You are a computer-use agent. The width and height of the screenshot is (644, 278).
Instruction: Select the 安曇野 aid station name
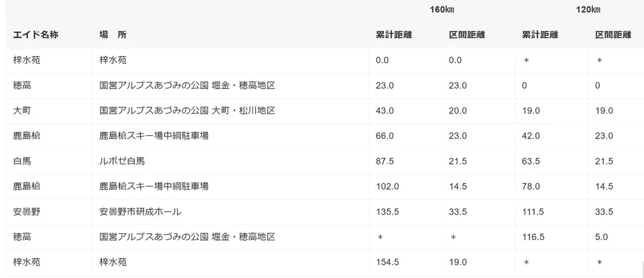(x=27, y=212)
